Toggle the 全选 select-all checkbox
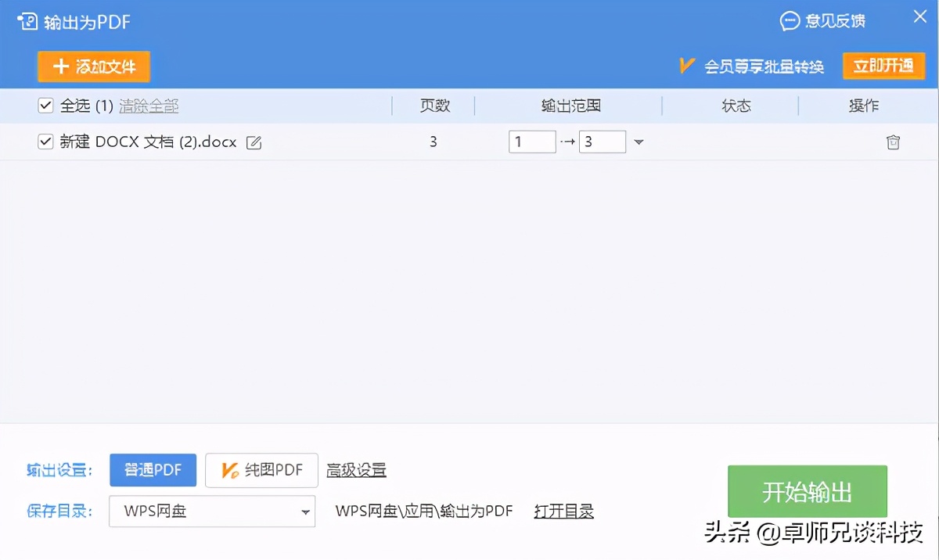 coord(45,105)
